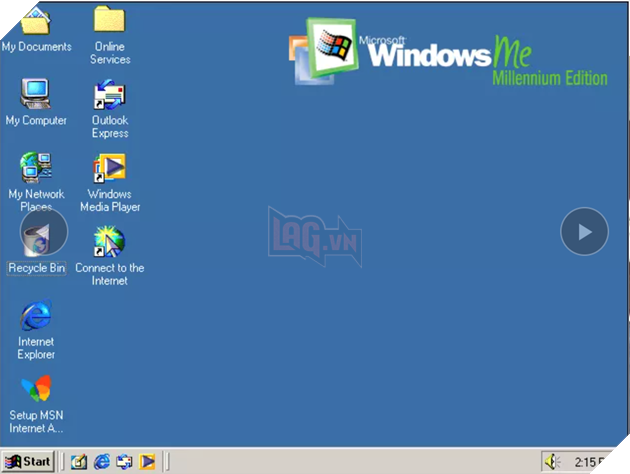
Task: Launch the Outlook Express shortcut
Action: tap(109, 94)
